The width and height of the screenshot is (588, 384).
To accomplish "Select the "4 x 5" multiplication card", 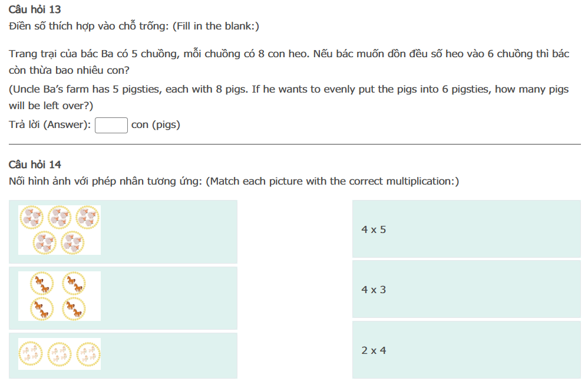I will pos(466,229).
